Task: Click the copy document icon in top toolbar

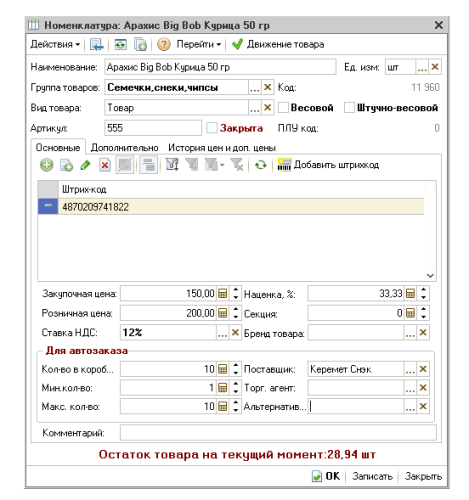Action: pos(140,44)
